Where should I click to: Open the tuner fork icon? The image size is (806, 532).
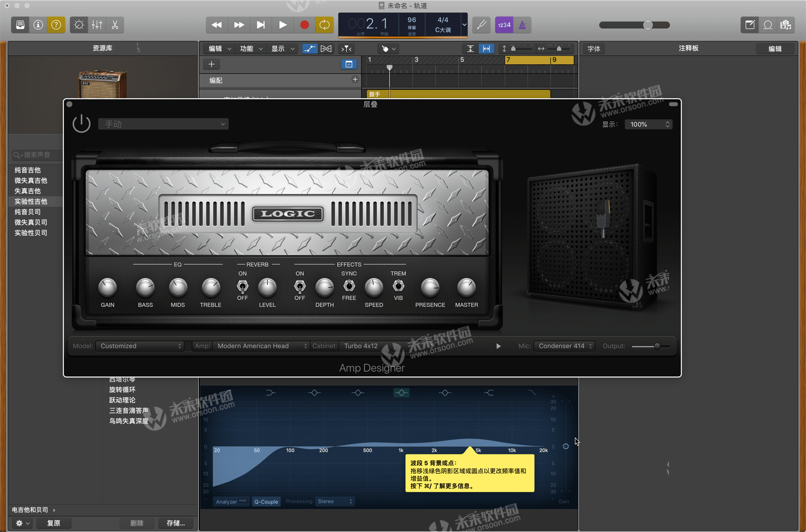(x=482, y=25)
